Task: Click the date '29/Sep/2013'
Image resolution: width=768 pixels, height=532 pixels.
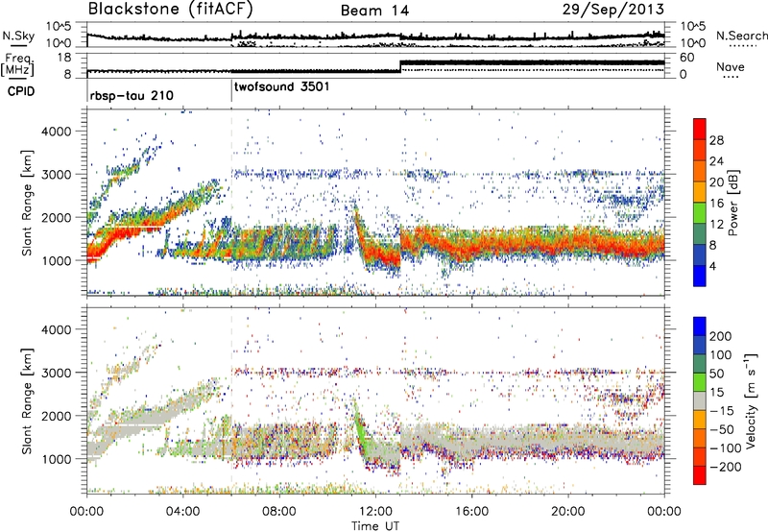Action: click(x=613, y=10)
